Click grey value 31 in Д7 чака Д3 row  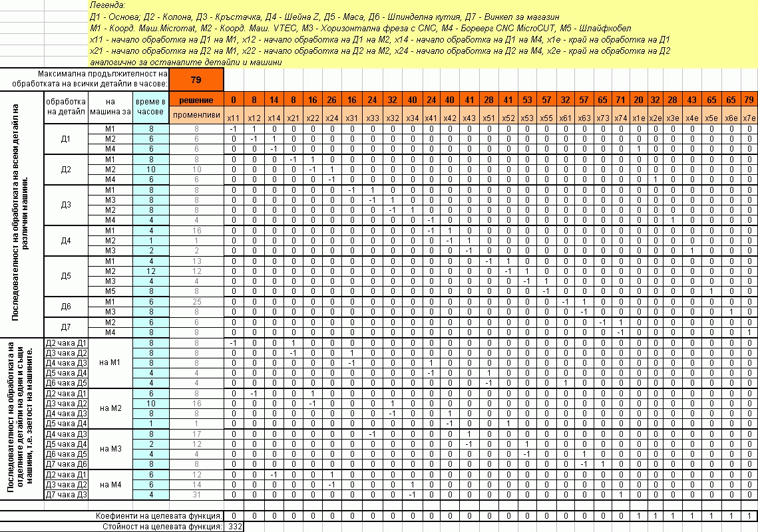pyautogui.click(x=196, y=494)
